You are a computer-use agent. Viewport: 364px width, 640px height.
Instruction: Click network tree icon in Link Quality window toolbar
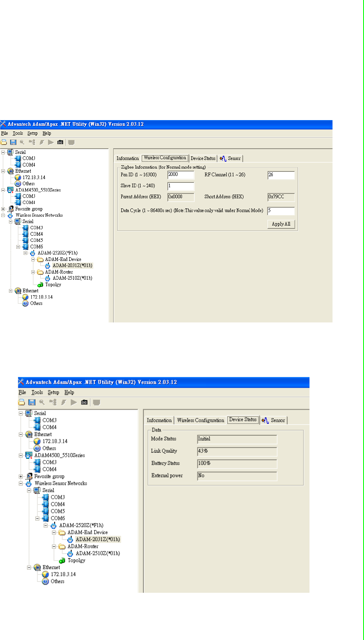coord(53,402)
